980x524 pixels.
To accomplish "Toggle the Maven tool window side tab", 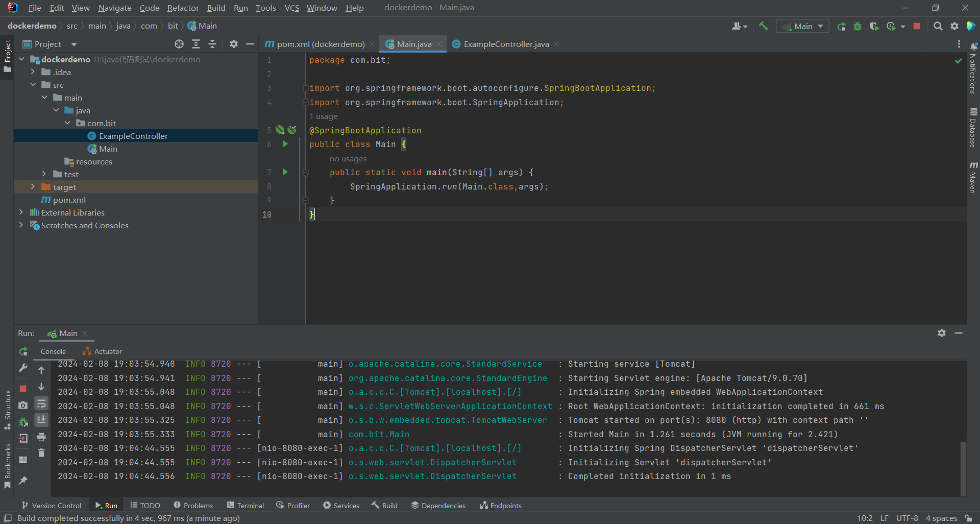I will coord(973,178).
